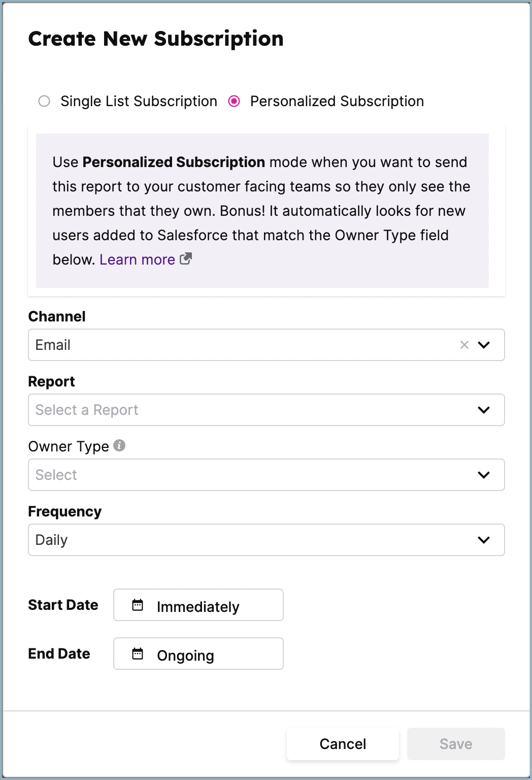
Task: Open the Owner Type Select dropdown
Action: pos(267,475)
